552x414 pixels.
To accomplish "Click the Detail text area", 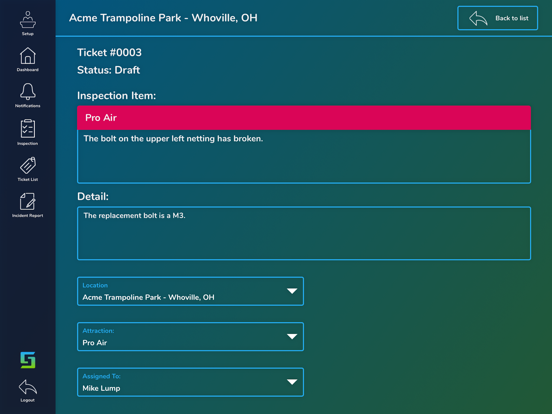I will coord(304,233).
